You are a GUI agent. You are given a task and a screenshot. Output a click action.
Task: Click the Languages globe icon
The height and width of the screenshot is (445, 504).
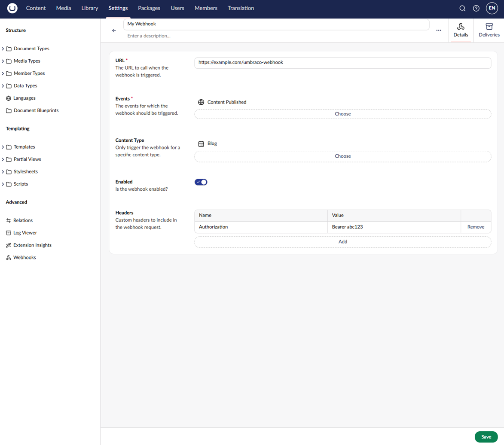click(9, 98)
